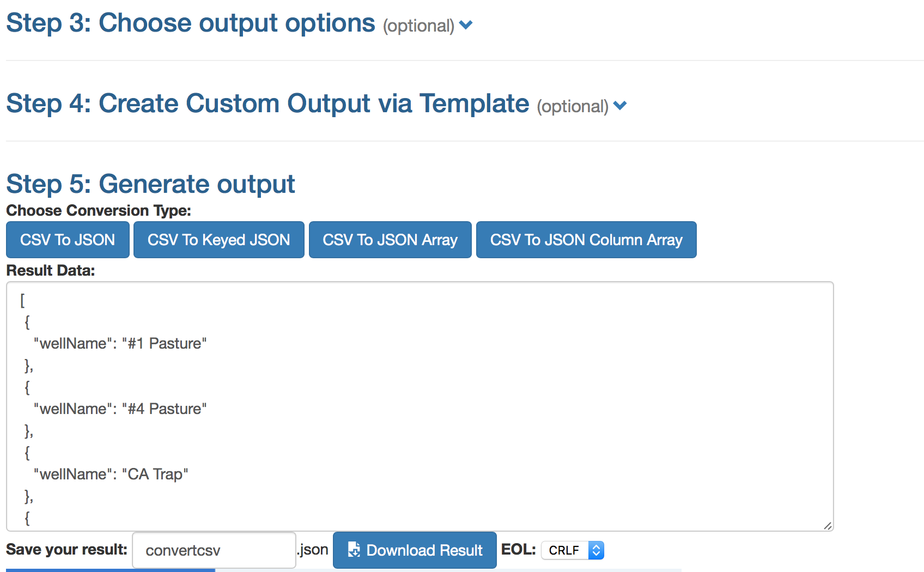Choose CSV To JSON Column Array
Viewport: 924px width, 572px height.
point(586,240)
